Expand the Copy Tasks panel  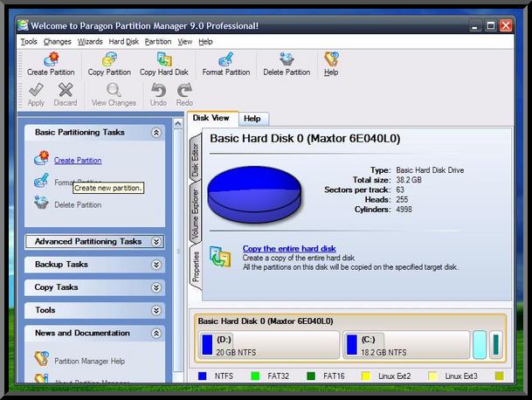[156, 287]
